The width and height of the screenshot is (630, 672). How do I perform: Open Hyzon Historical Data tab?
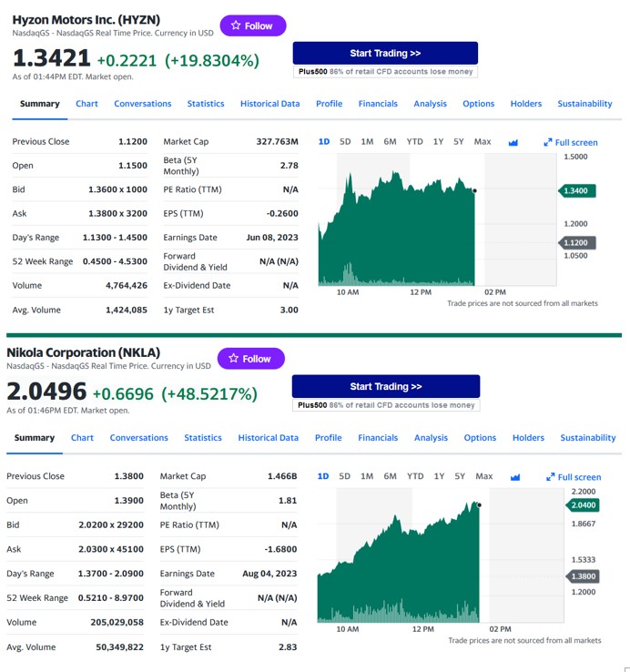(269, 104)
